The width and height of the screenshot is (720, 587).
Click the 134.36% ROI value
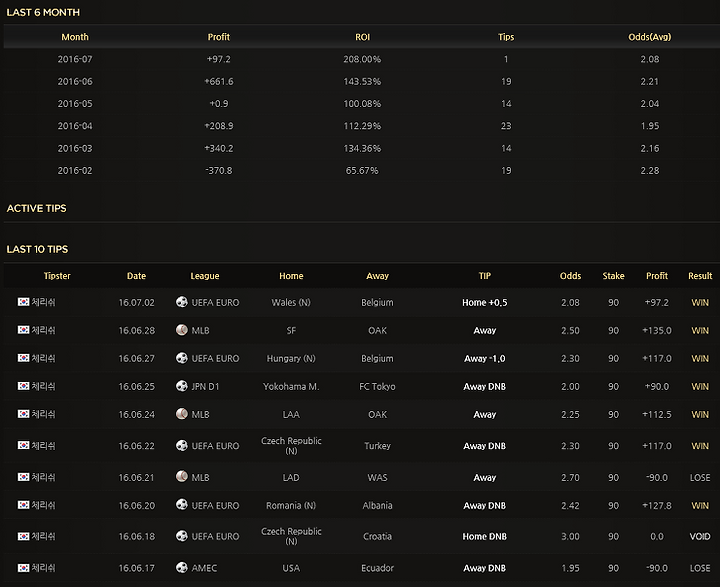[362, 148]
